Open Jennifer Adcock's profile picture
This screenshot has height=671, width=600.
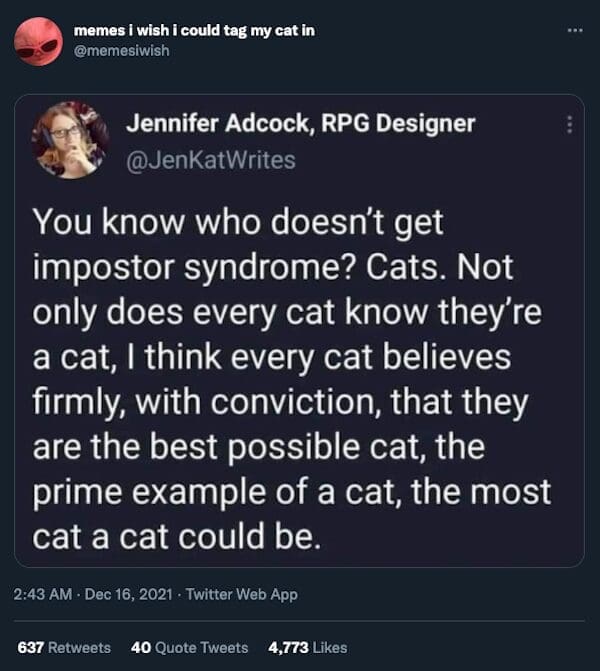coord(70,140)
